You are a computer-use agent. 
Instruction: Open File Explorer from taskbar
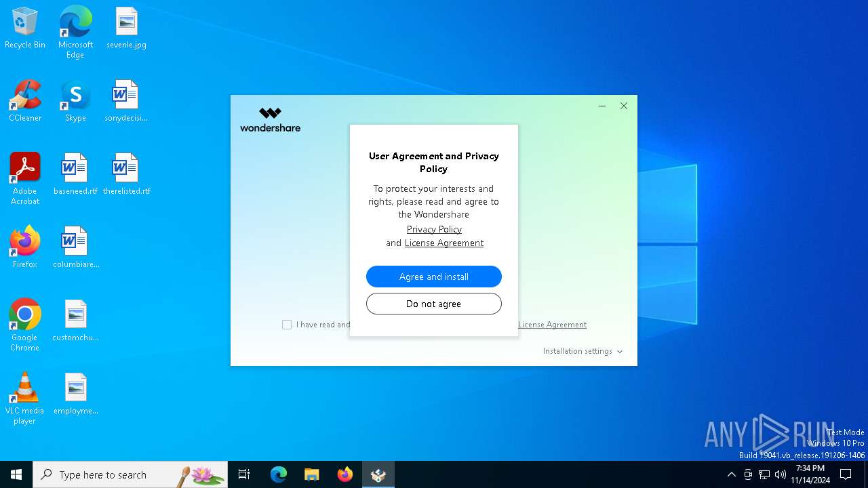click(x=312, y=474)
